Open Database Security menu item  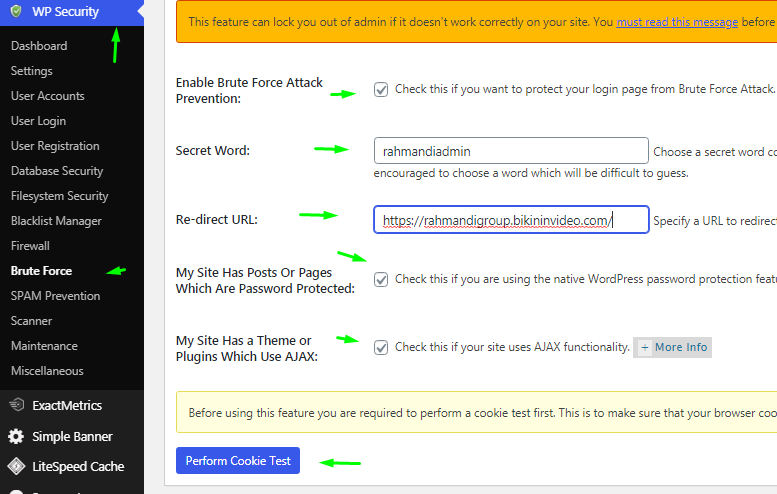coord(57,171)
